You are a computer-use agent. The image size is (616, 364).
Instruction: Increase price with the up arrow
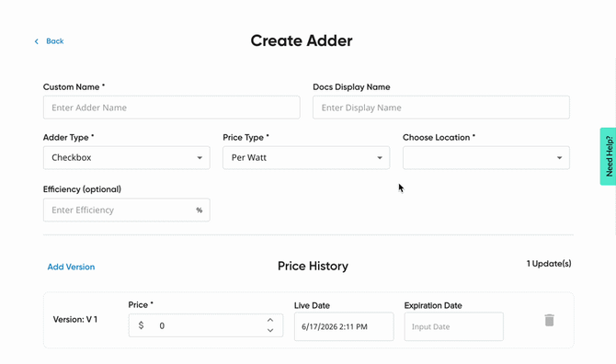click(x=270, y=320)
